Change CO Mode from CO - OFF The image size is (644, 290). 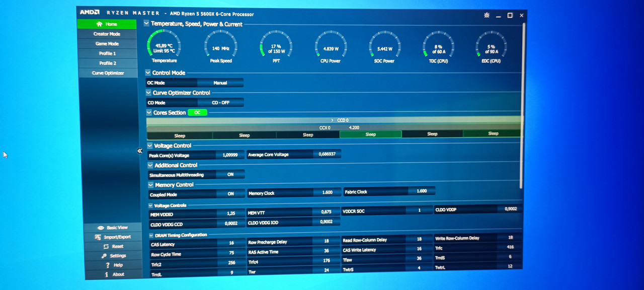click(x=220, y=103)
